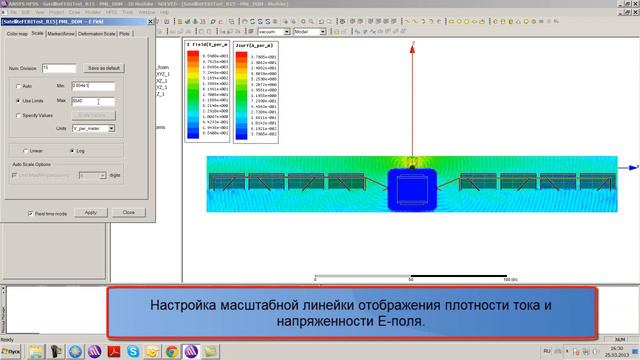Click the blue satellite body in the plot
Screen dimensions: 640x360
pos(412,190)
